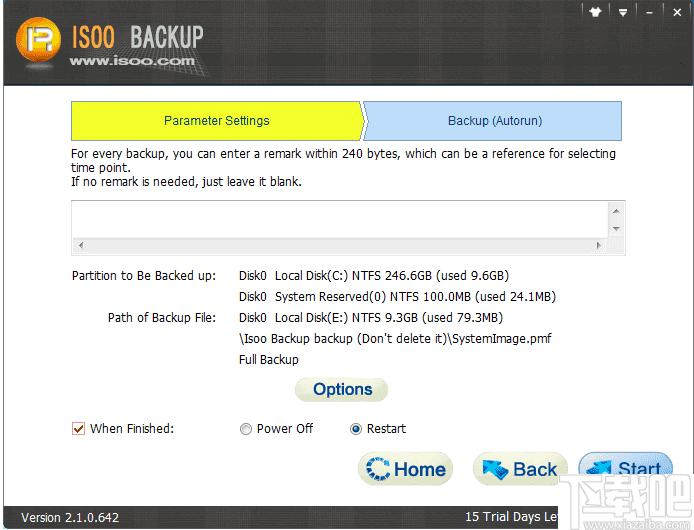Click the 15 Trial Days status text
694x530 pixels.
pyautogui.click(x=511, y=517)
